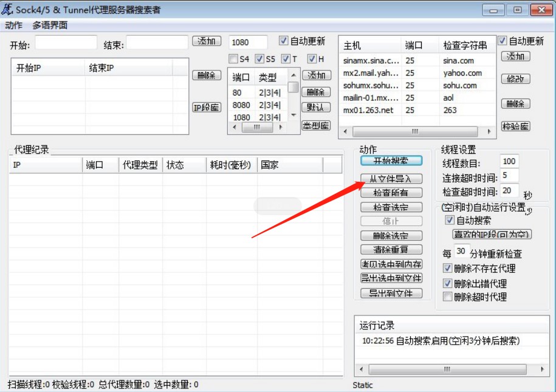The image size is (556, 392).
Task: Select port 1080 row in port list
Action: tap(258, 117)
